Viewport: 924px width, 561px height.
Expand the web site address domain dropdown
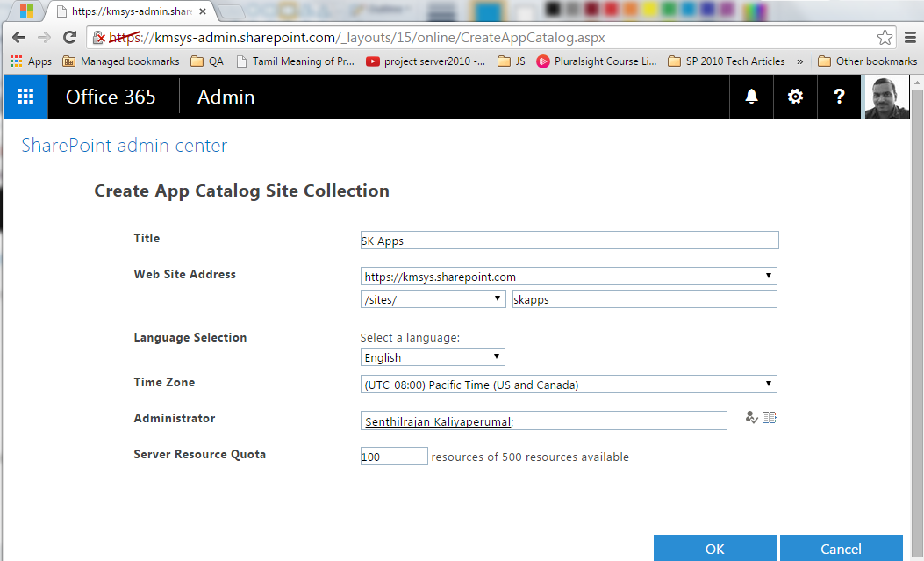tap(569, 277)
